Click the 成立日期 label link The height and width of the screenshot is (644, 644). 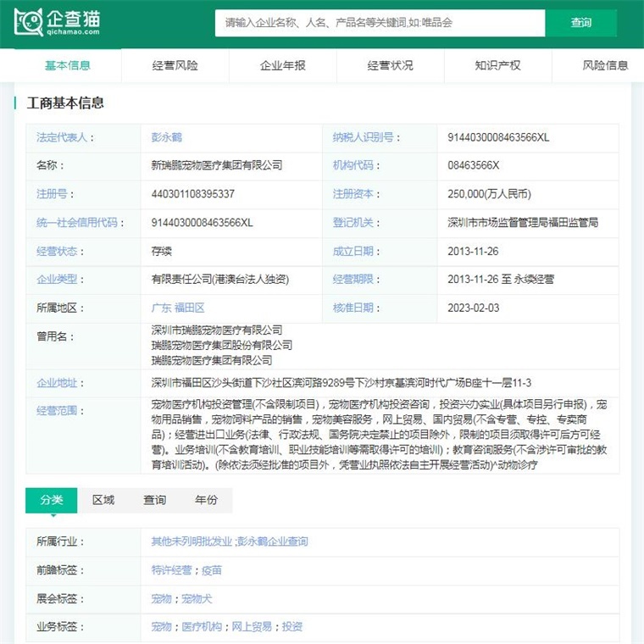click(353, 251)
